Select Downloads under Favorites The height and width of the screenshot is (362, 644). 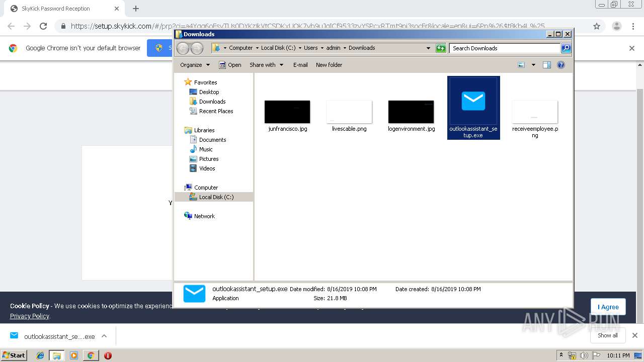click(x=207, y=102)
